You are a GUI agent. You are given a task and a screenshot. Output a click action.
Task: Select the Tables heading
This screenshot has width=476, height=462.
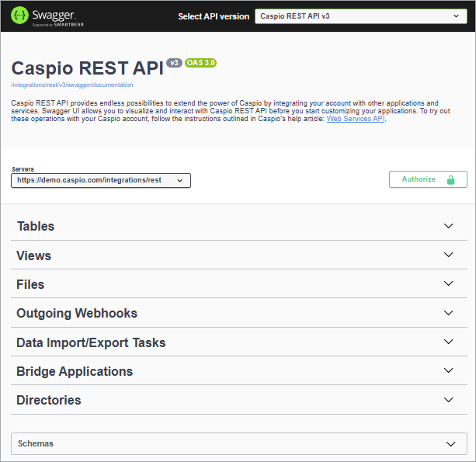point(36,226)
